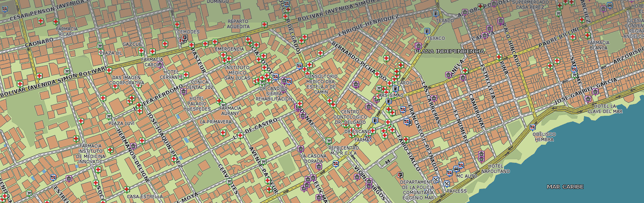This screenshot has height=203, width=644.
Task: Select the shopping cart icon above Plaza Lil
Action: pos(100,46)
